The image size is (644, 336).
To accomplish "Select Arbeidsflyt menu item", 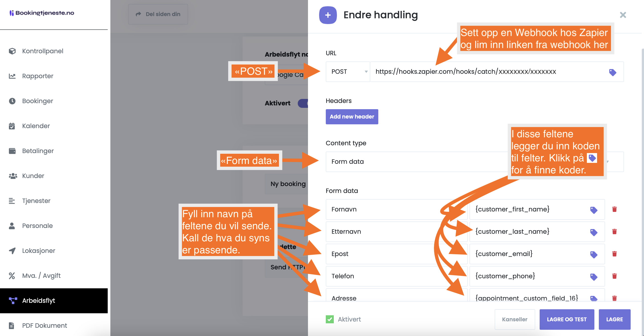I will (38, 300).
